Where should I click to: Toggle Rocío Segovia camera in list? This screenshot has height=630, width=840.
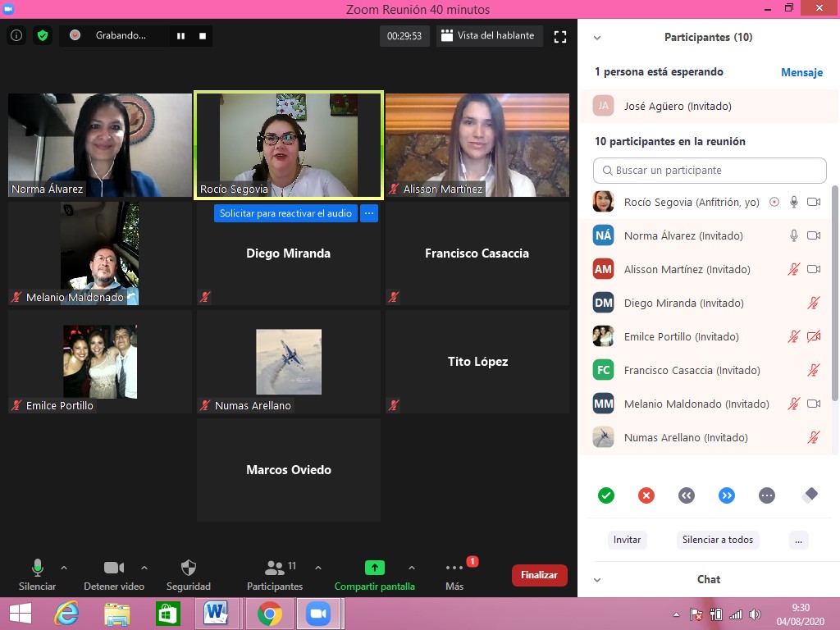tap(814, 202)
